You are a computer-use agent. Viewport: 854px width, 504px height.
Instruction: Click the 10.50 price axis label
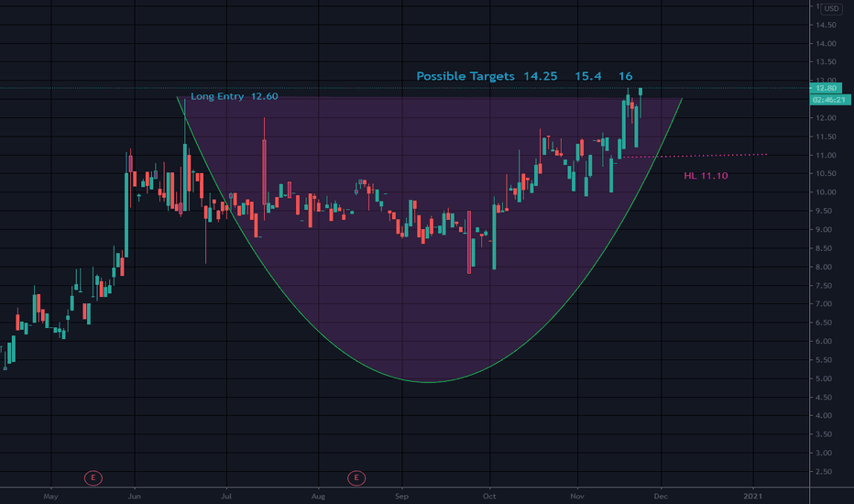point(826,174)
